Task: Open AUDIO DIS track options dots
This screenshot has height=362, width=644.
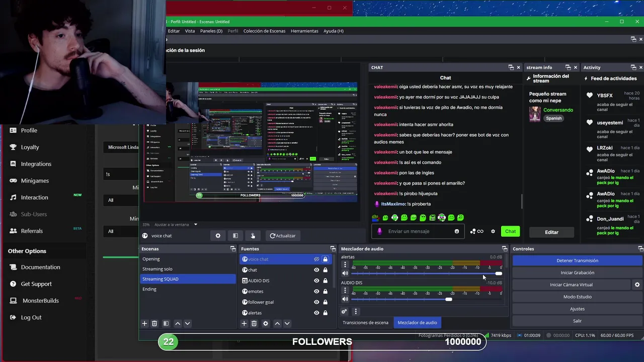Action: [x=345, y=290]
